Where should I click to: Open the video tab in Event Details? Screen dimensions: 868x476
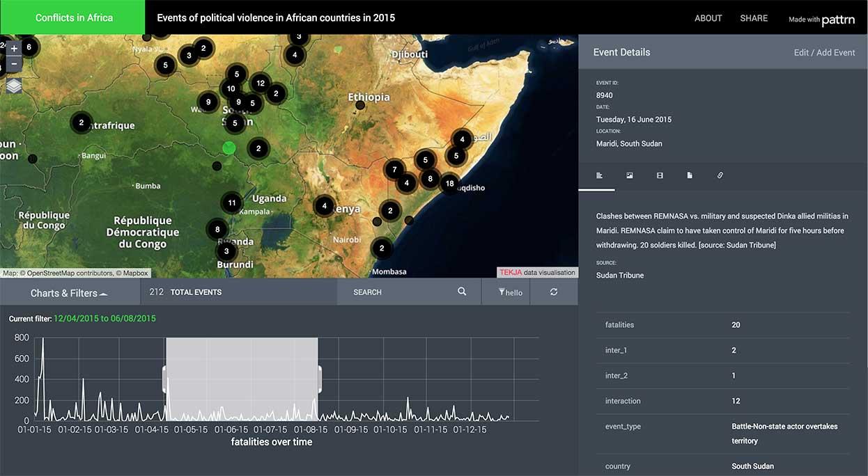click(660, 175)
